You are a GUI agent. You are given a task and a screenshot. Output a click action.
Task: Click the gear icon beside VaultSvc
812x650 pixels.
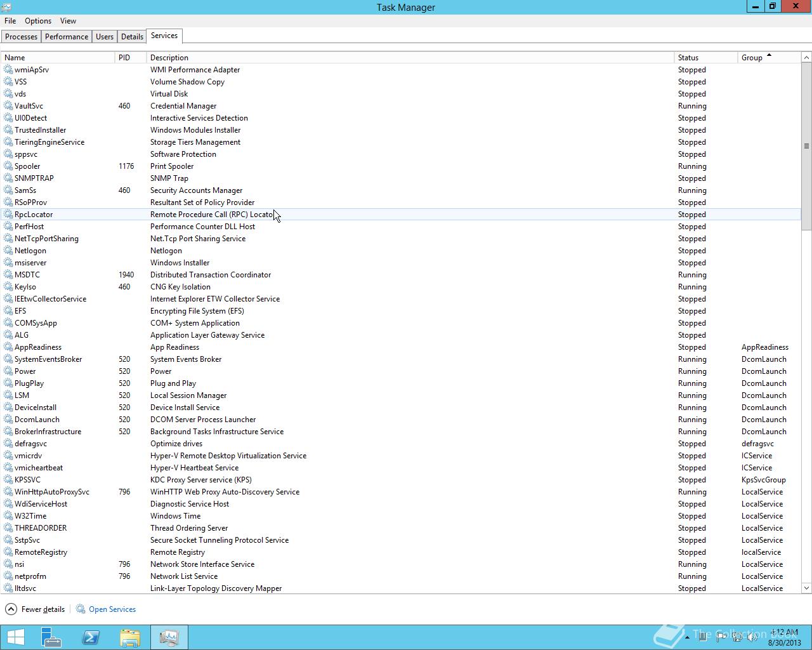coord(8,106)
